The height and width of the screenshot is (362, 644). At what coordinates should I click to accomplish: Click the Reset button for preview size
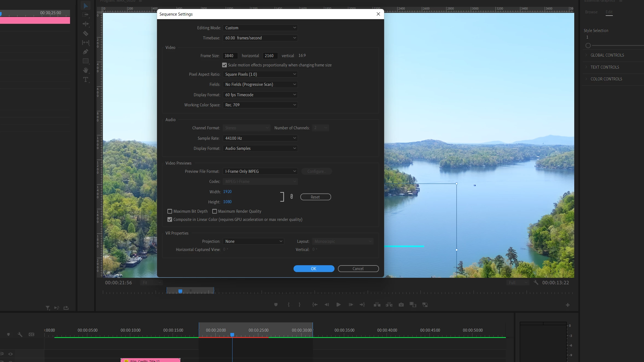(x=315, y=197)
